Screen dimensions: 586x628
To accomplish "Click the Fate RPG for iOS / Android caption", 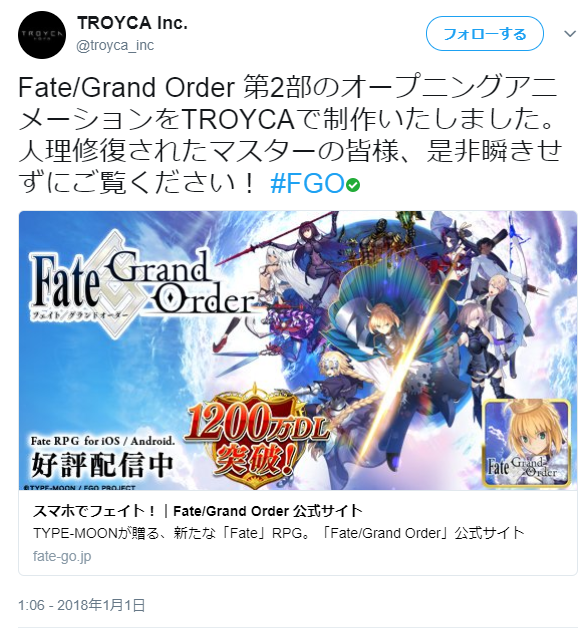I will coord(103,441).
